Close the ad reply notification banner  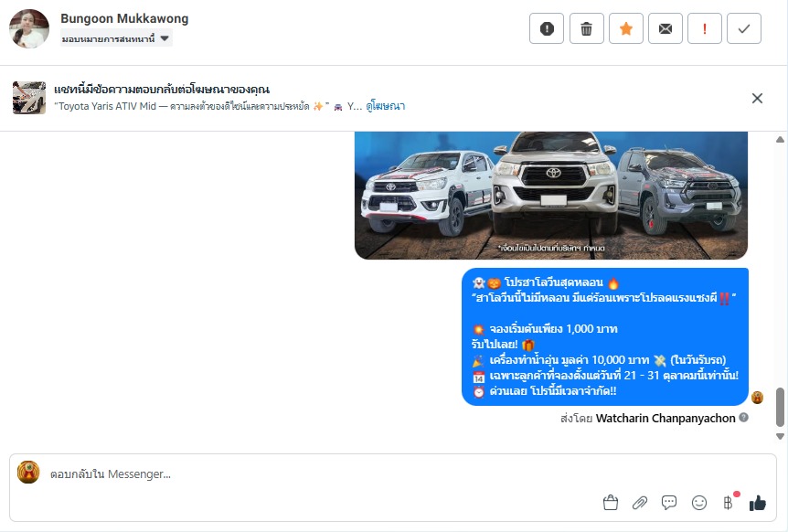pyautogui.click(x=757, y=98)
